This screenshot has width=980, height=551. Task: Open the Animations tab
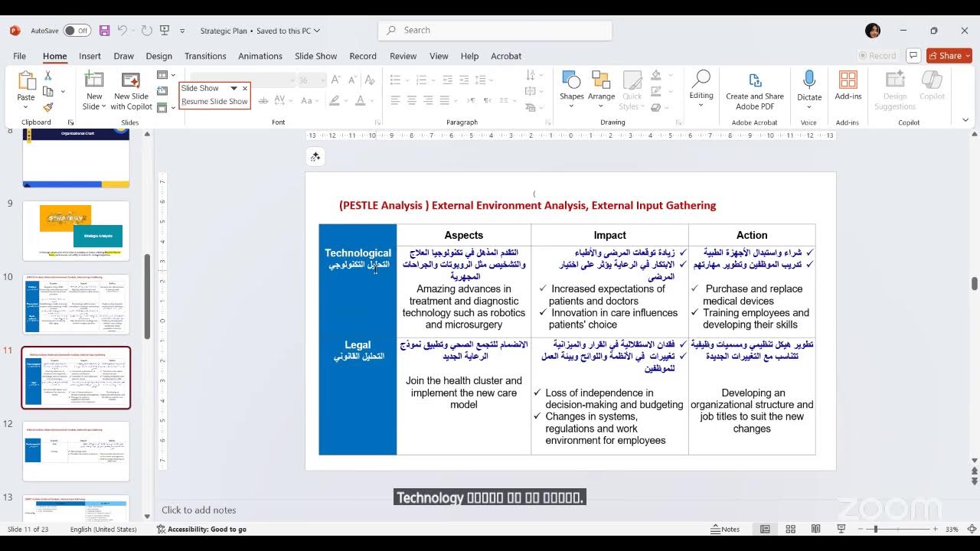[x=260, y=56]
